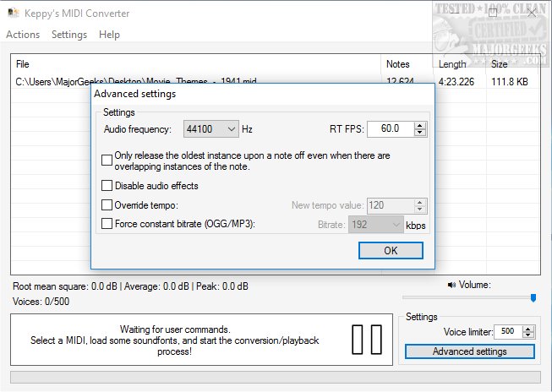Click the Keppy's MIDI Converter app icon

pos(14,13)
